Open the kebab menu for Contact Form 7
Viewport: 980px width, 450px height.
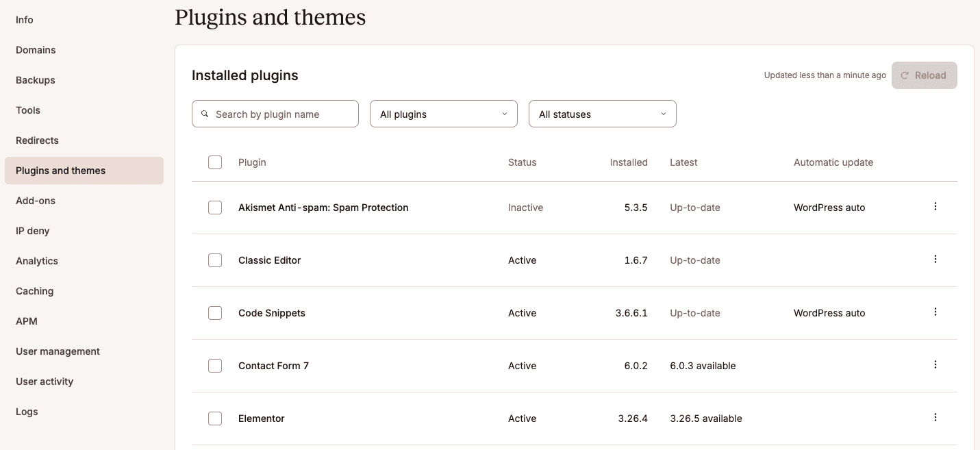(x=935, y=364)
